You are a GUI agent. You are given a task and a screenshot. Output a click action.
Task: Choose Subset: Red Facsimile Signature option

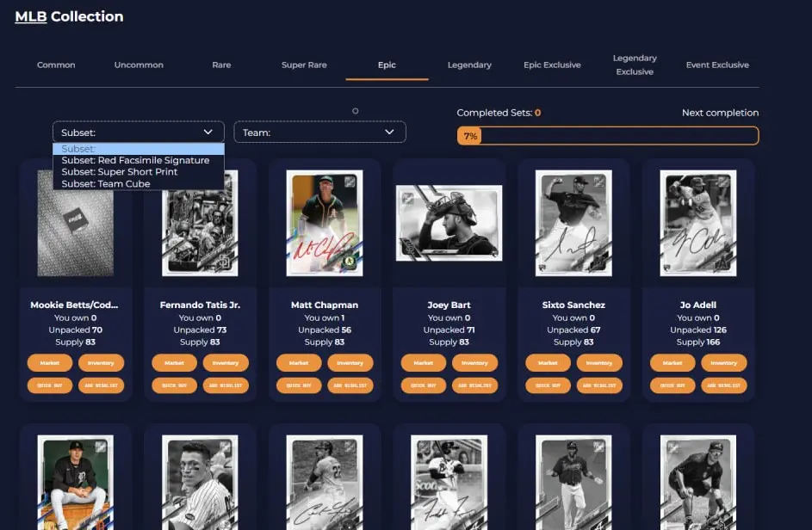tap(139, 160)
